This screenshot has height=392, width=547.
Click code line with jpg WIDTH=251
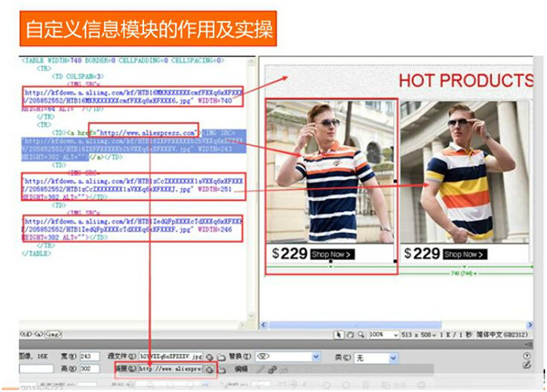click(x=128, y=189)
